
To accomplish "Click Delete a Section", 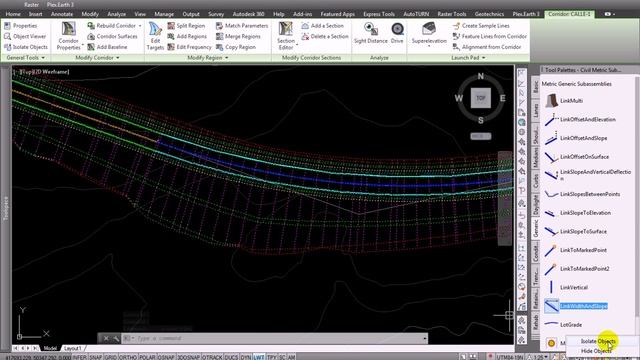I will [x=325, y=36].
